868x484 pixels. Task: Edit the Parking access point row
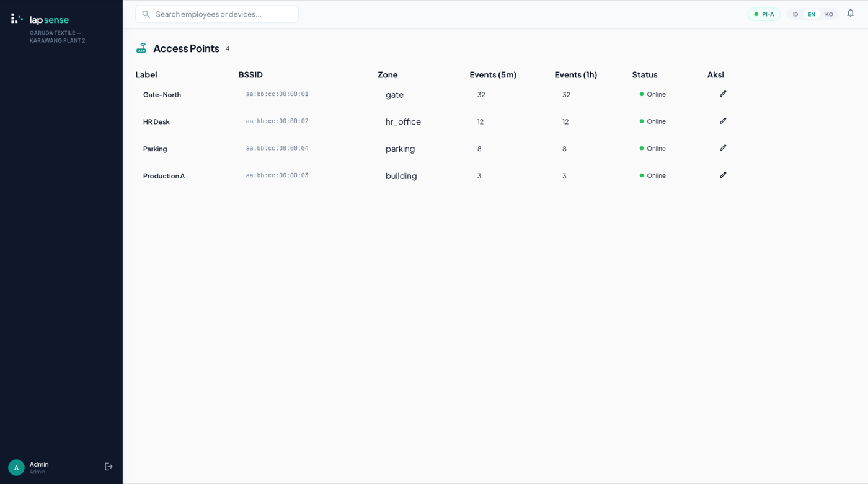723,148
